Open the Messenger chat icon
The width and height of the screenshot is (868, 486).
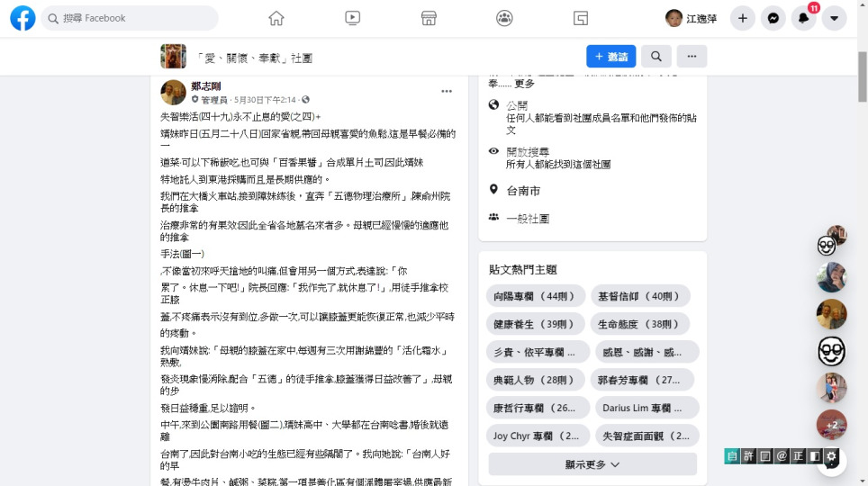pyautogui.click(x=773, y=18)
